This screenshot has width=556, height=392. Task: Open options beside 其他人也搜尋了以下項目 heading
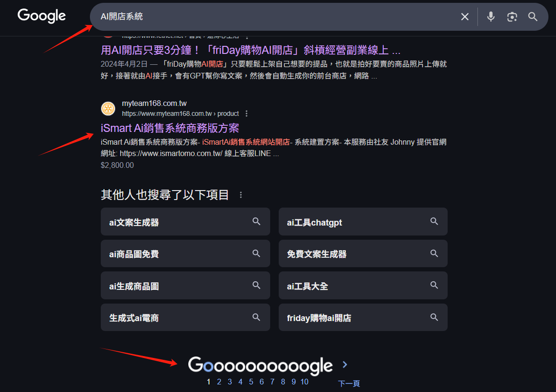(x=241, y=195)
